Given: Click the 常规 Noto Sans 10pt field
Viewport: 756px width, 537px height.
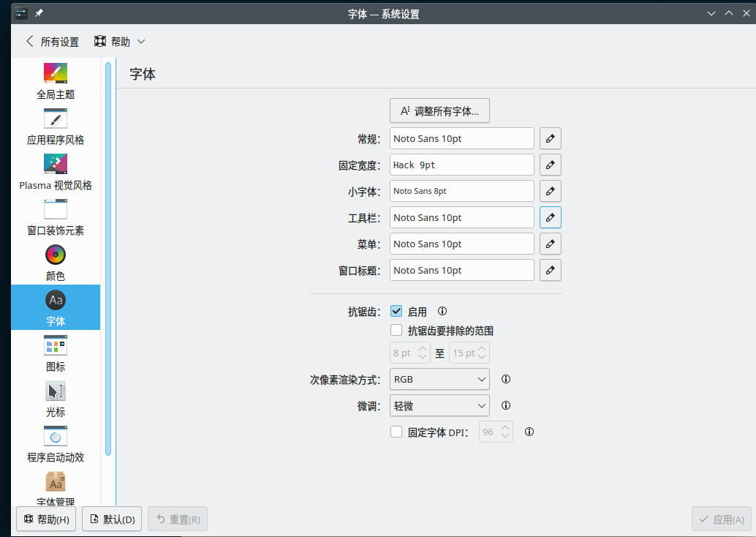Looking at the screenshot, I should tap(462, 138).
